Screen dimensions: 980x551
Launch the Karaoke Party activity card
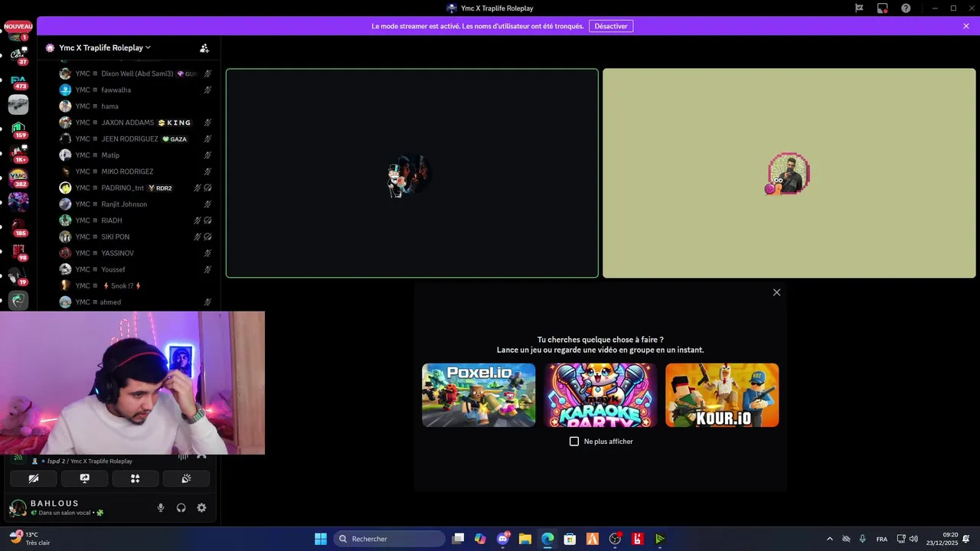[600, 395]
